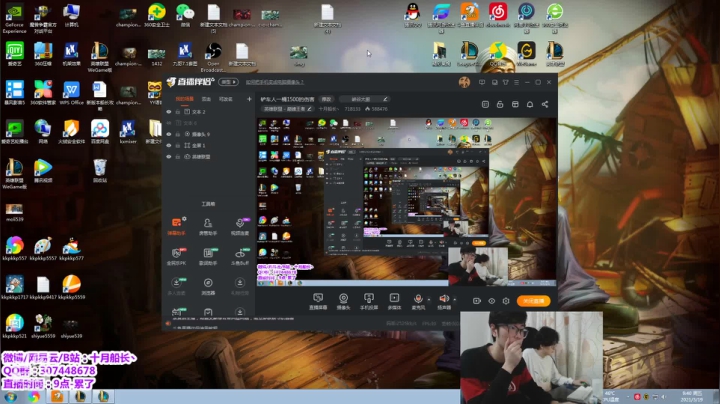
Task: Select the 摄像头 9 source row
Action: [x=208, y=134]
